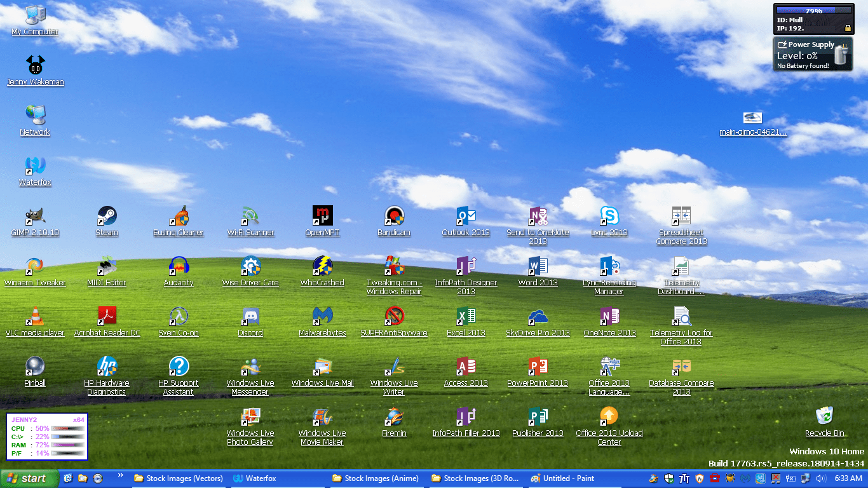Screen dimensions: 868x488
Task: Switch to Untitled - Paint taskbar button
Action: [576, 479]
